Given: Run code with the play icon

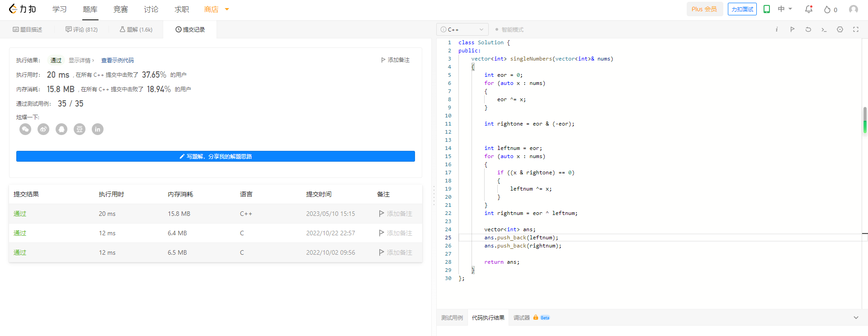Looking at the screenshot, I should [x=793, y=29].
